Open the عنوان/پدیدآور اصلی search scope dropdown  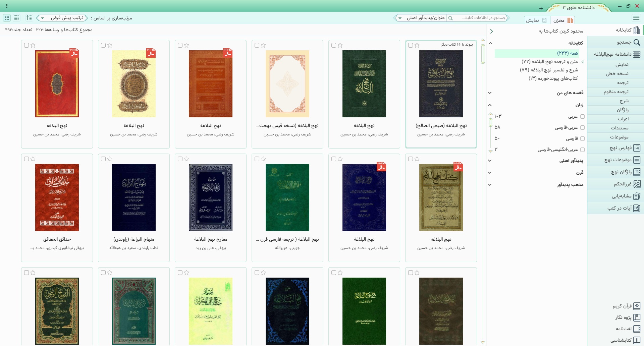(x=421, y=18)
